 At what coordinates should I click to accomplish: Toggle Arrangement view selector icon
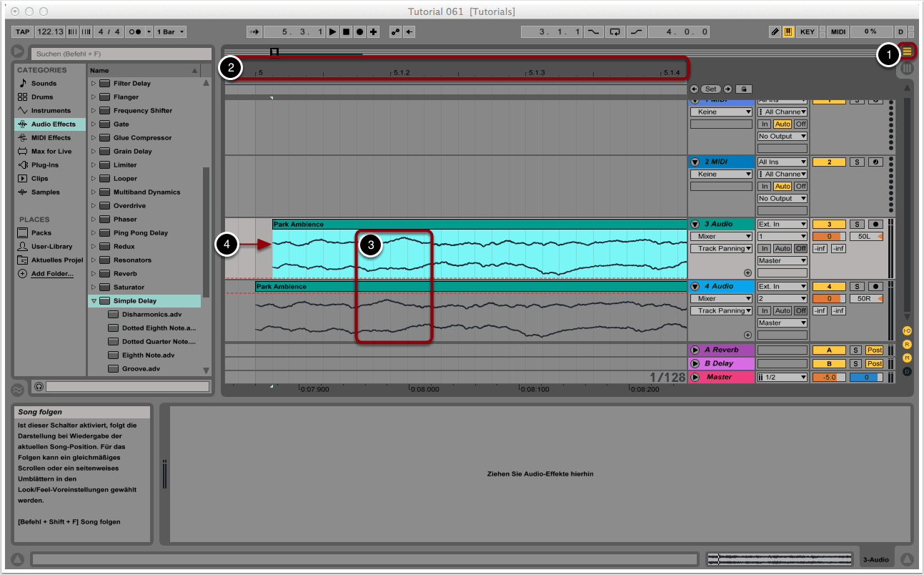click(908, 51)
